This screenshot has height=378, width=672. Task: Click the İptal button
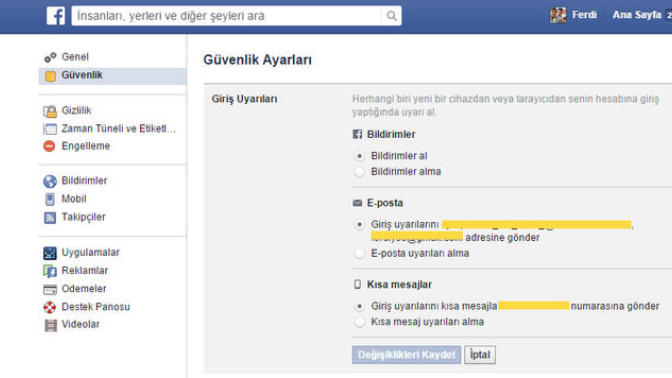click(x=480, y=355)
